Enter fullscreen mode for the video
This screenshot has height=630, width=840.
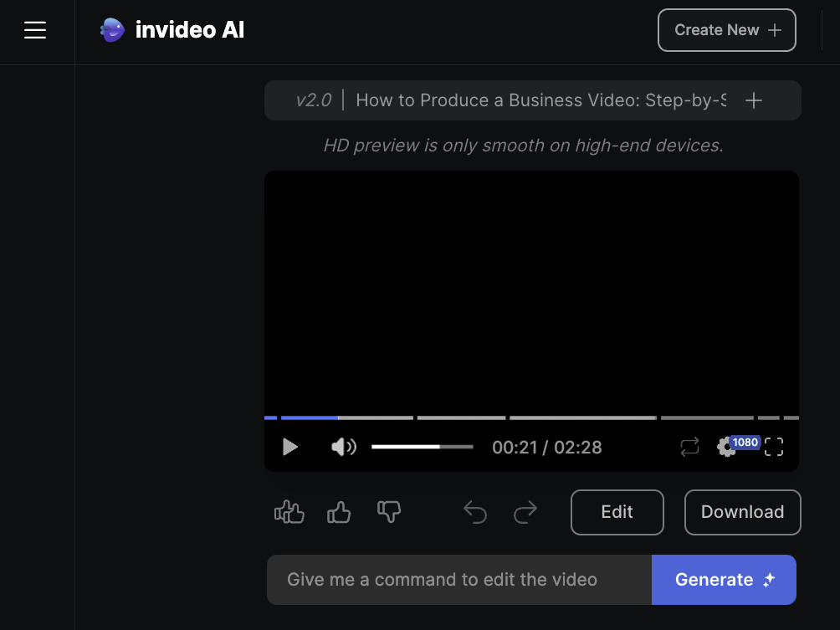pyautogui.click(x=773, y=447)
